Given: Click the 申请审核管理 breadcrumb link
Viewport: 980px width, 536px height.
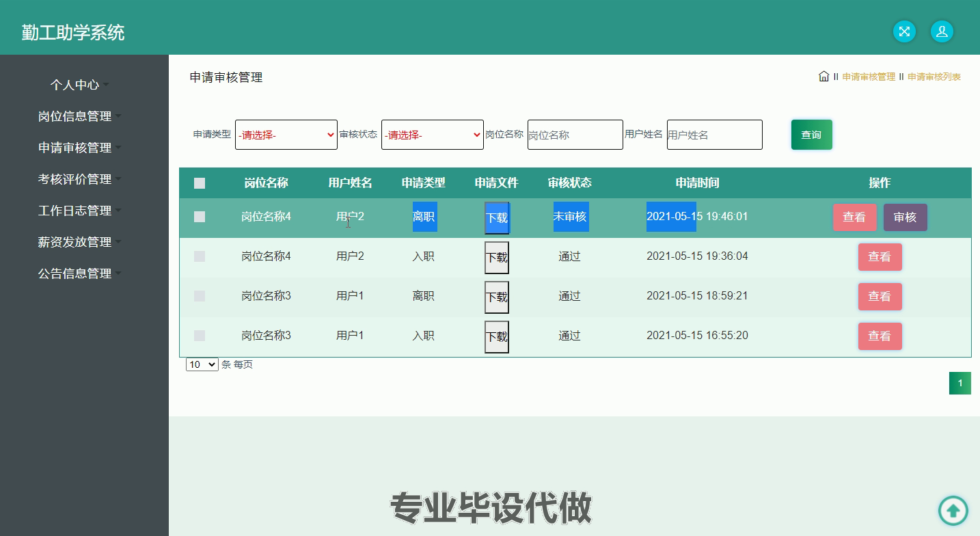Looking at the screenshot, I should point(869,77).
